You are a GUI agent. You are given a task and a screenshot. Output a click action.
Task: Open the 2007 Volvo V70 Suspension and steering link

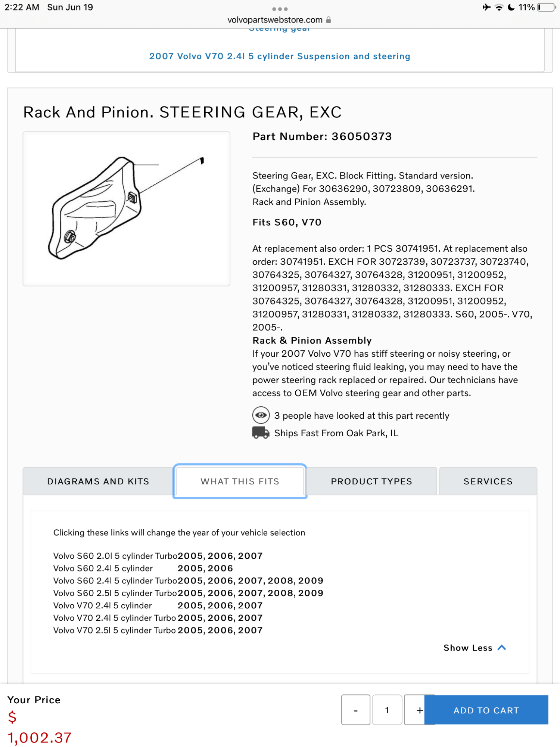(280, 56)
